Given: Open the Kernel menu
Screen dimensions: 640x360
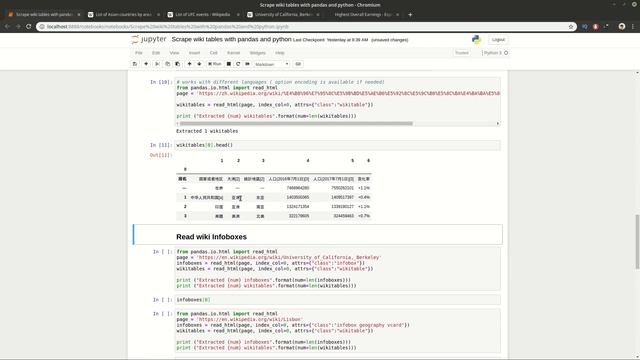Looking at the screenshot, I should coord(233,53).
